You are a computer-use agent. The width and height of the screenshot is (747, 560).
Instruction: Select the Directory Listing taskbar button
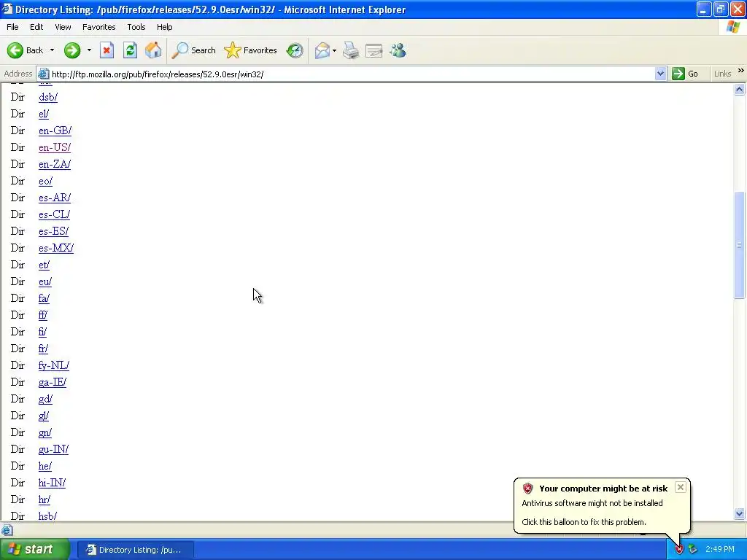(x=135, y=550)
